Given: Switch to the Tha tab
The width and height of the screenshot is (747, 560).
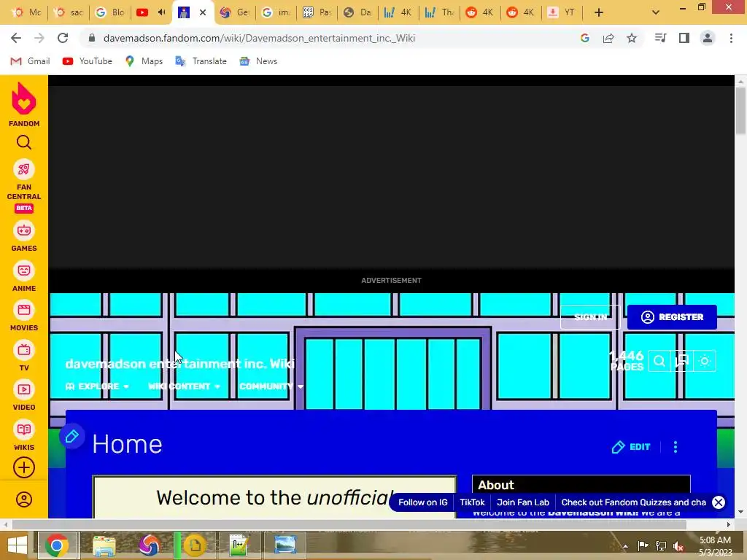Looking at the screenshot, I should [x=439, y=12].
